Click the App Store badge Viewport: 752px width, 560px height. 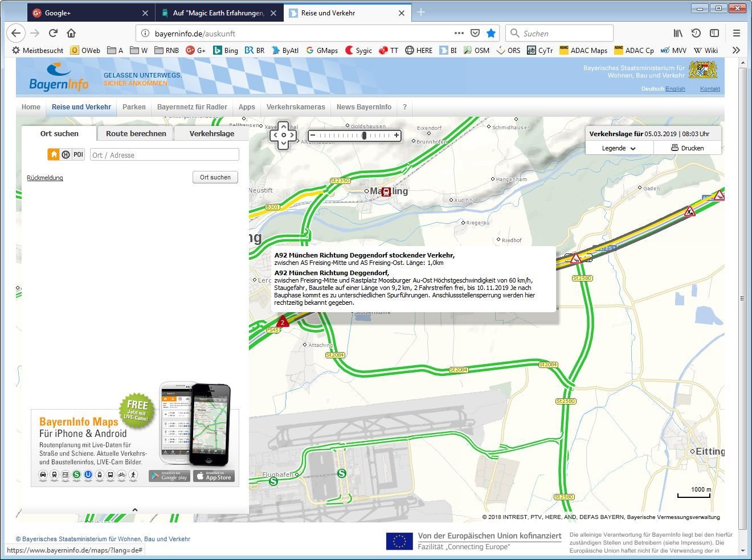(214, 476)
